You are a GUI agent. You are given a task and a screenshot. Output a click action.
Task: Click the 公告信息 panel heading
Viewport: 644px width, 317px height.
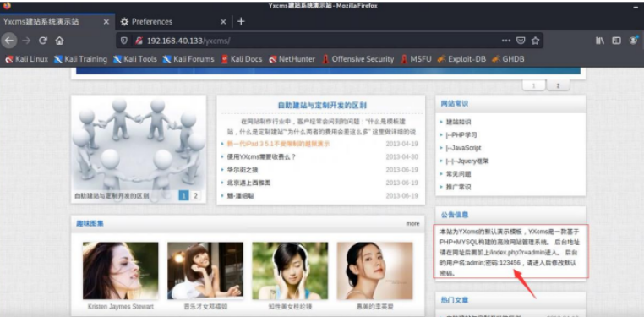(x=454, y=215)
